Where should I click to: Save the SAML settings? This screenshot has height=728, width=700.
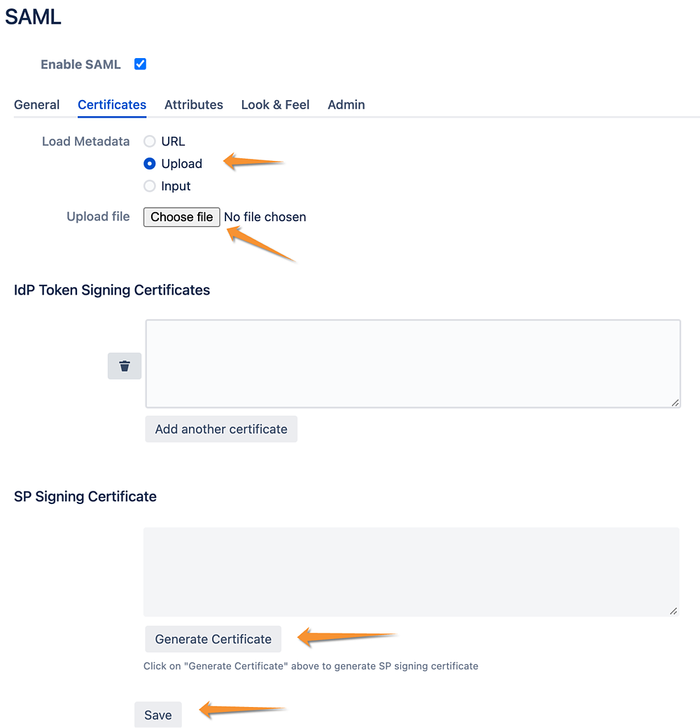pyautogui.click(x=157, y=715)
